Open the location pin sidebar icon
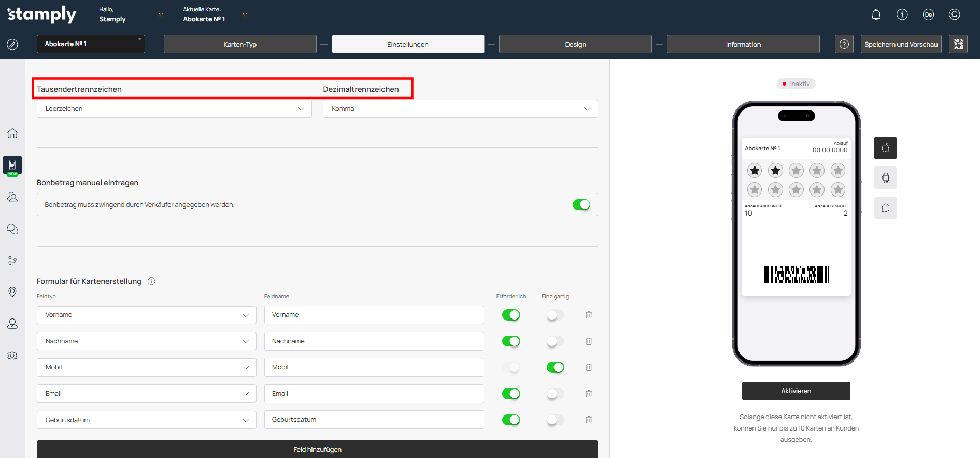Image resolution: width=980 pixels, height=458 pixels. click(x=12, y=292)
